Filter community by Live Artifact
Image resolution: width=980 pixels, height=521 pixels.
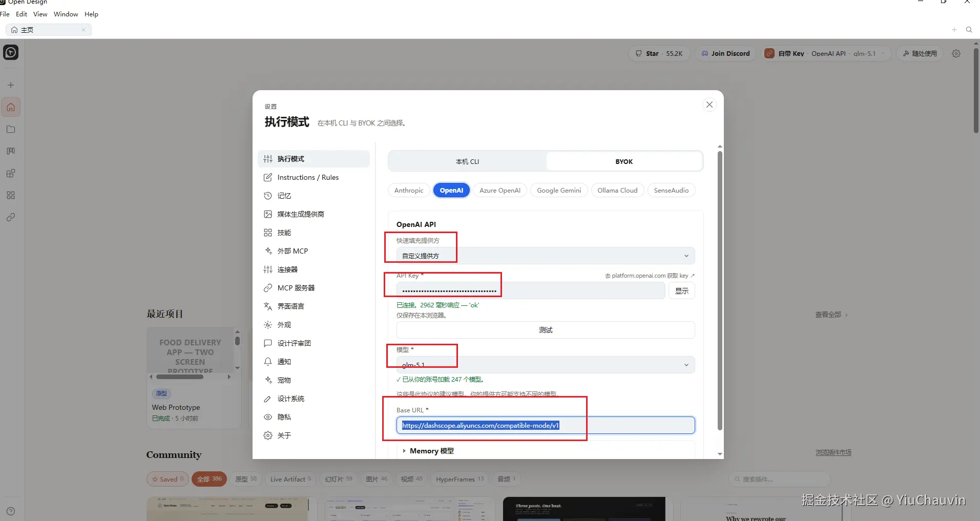click(x=290, y=479)
